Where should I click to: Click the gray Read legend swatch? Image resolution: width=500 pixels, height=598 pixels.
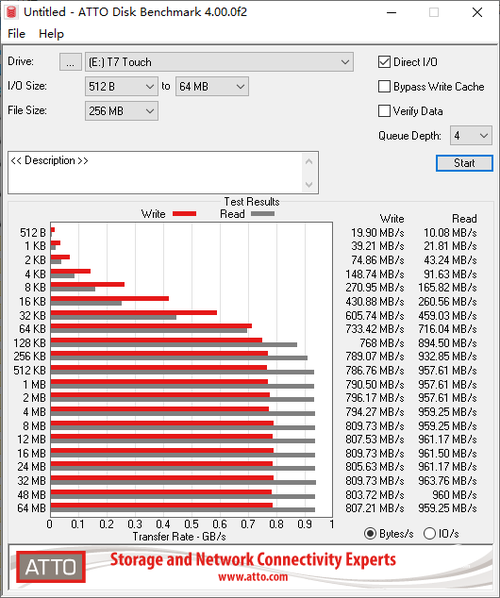click(x=262, y=214)
